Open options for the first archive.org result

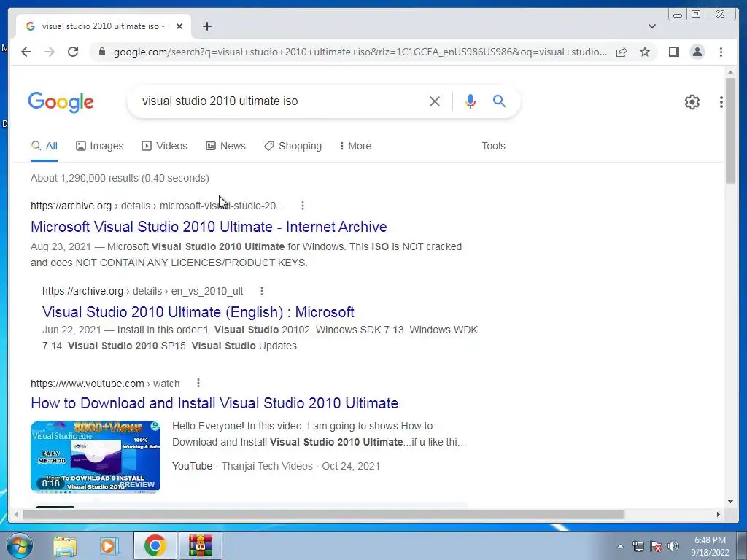303,206
